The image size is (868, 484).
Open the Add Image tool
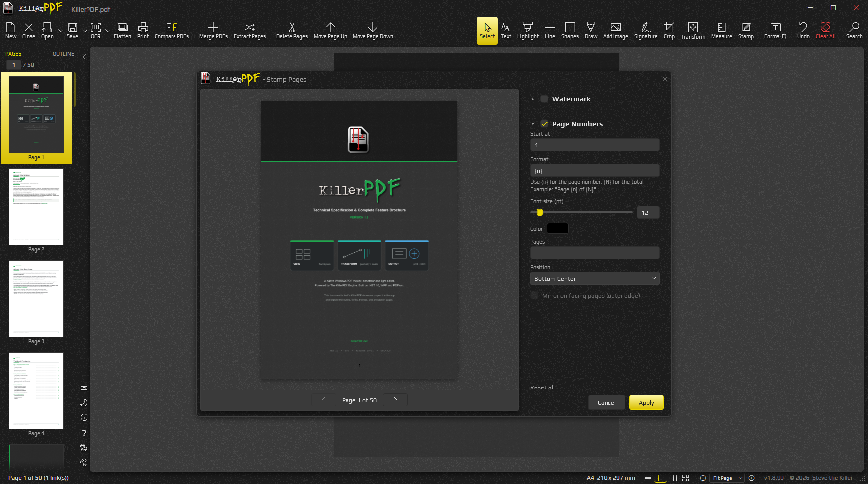coord(615,30)
